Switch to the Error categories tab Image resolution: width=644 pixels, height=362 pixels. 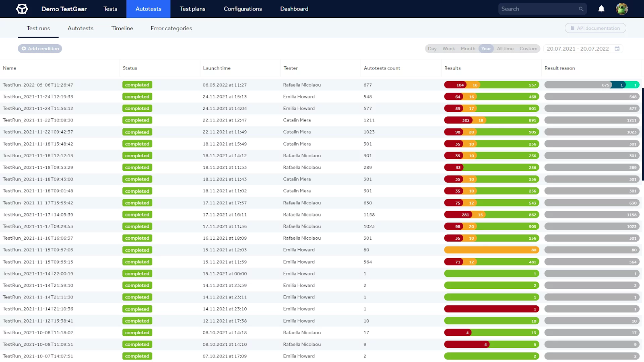click(171, 28)
